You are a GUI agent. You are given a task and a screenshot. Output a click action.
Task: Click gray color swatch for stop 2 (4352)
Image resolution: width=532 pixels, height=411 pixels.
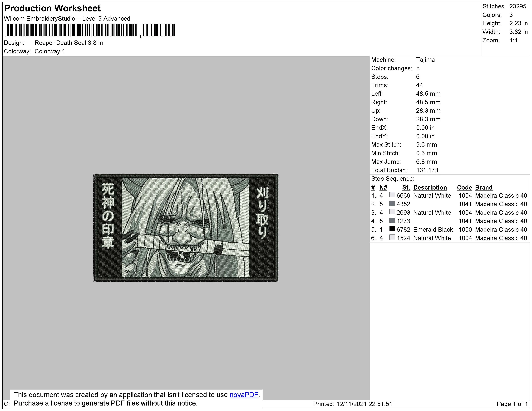(392, 203)
